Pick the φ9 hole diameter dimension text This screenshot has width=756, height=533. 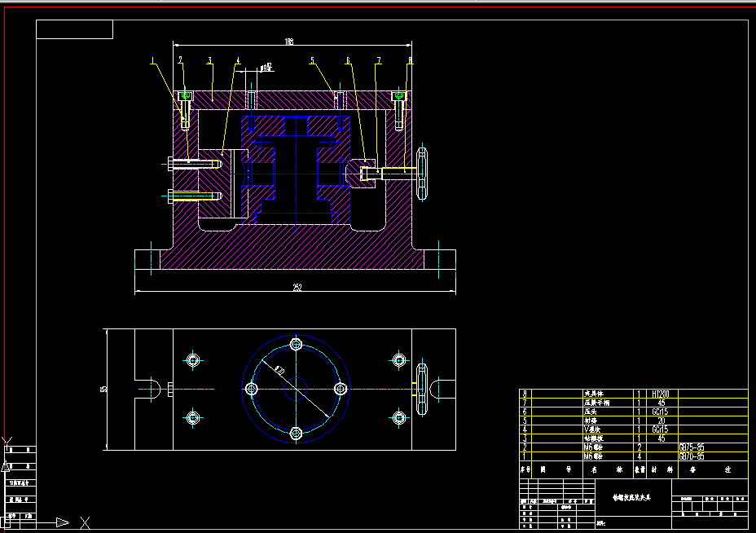pyautogui.click(x=266, y=68)
